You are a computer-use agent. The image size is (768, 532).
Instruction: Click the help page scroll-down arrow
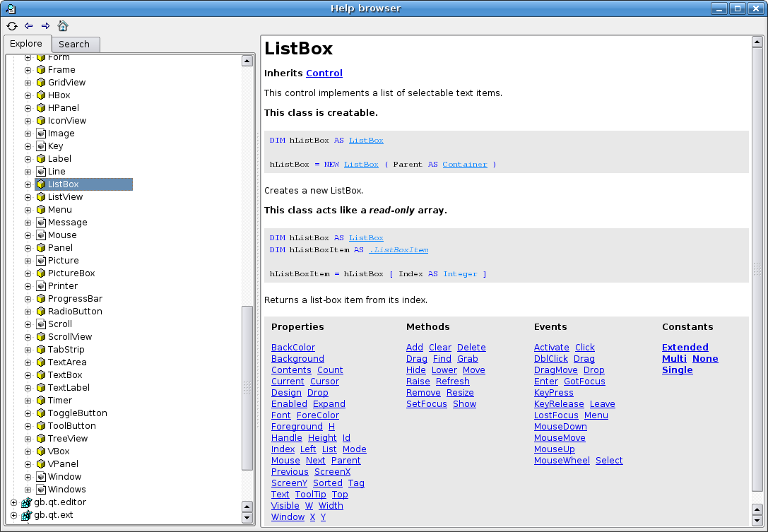757,521
